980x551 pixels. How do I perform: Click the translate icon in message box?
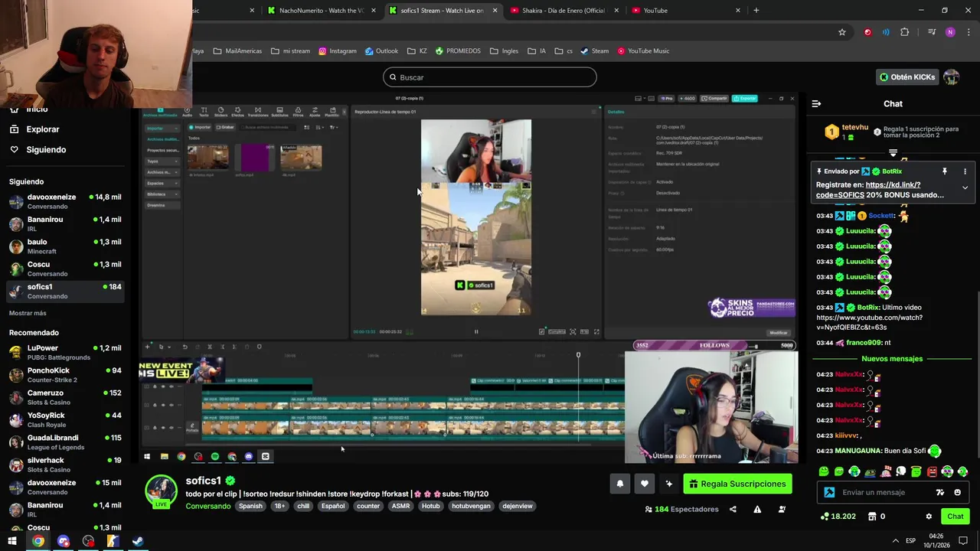tap(940, 492)
